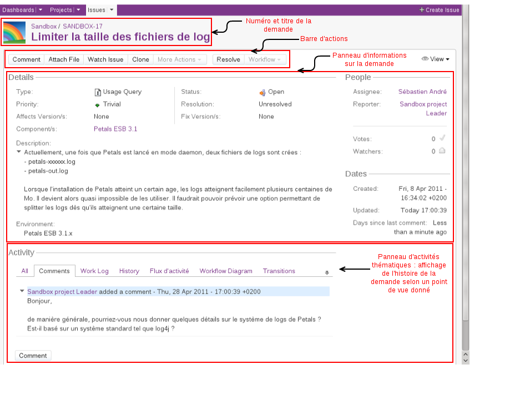The image size is (525, 420).
Task: Click the envelope icon beside Watchers
Action: (442, 151)
